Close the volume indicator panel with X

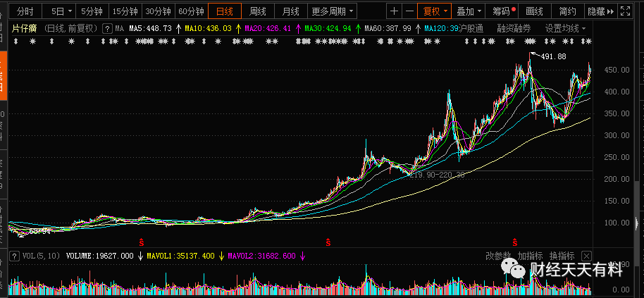586,256
